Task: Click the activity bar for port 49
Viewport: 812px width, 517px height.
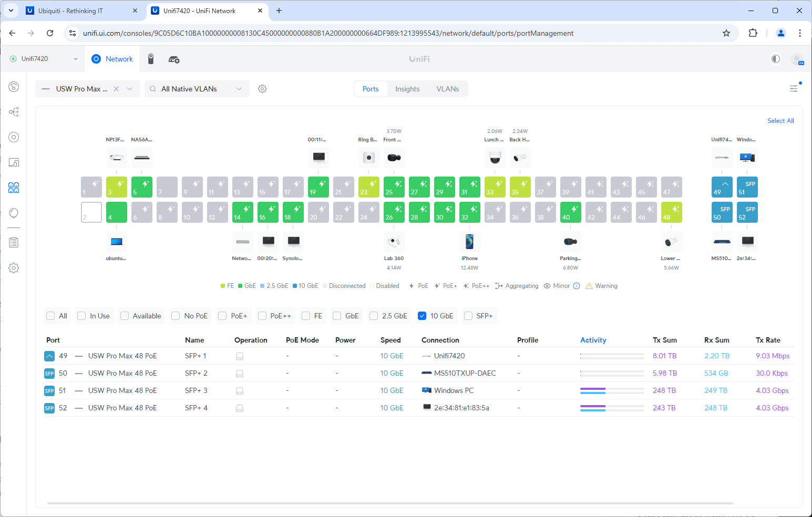Action: pyautogui.click(x=612, y=356)
